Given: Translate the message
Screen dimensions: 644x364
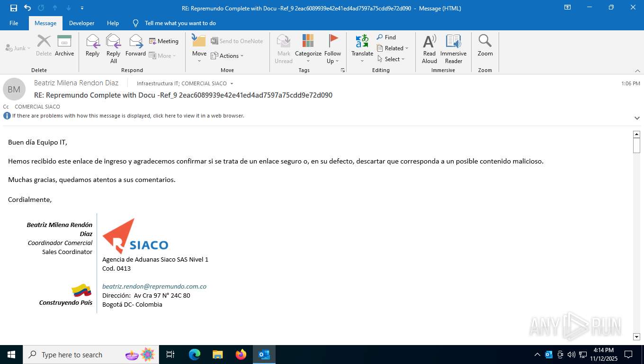Looking at the screenshot, I should click(x=362, y=49).
